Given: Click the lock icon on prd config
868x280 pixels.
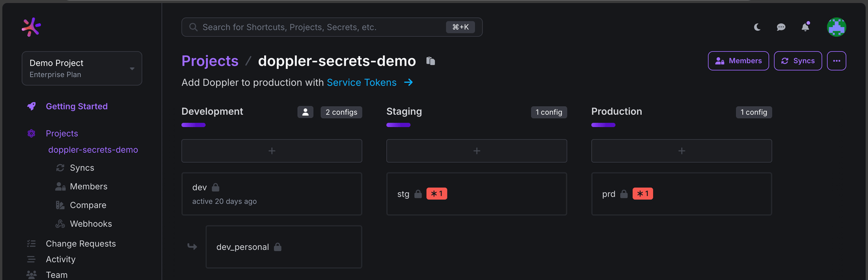Looking at the screenshot, I should click(624, 194).
